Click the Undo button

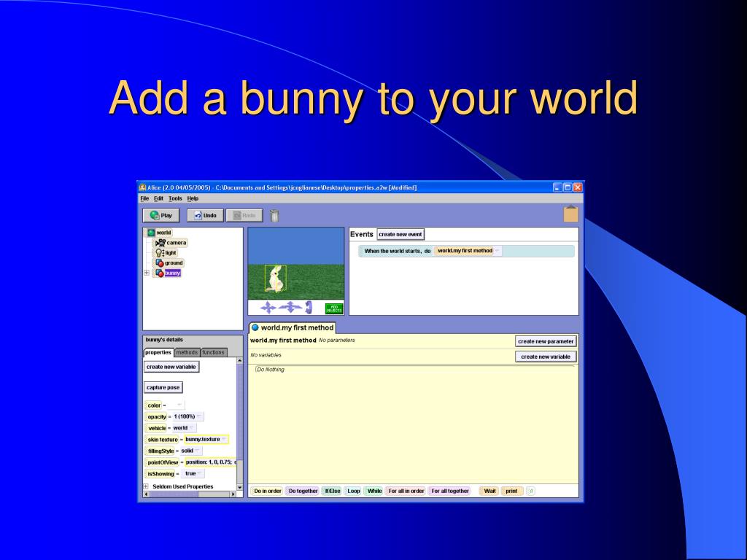205,215
